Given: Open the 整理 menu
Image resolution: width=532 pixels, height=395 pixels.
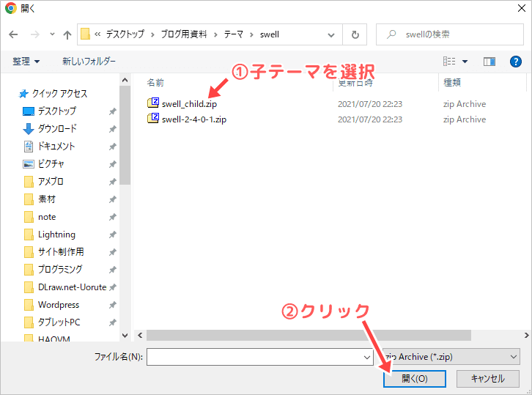Looking at the screenshot, I should [x=26, y=62].
